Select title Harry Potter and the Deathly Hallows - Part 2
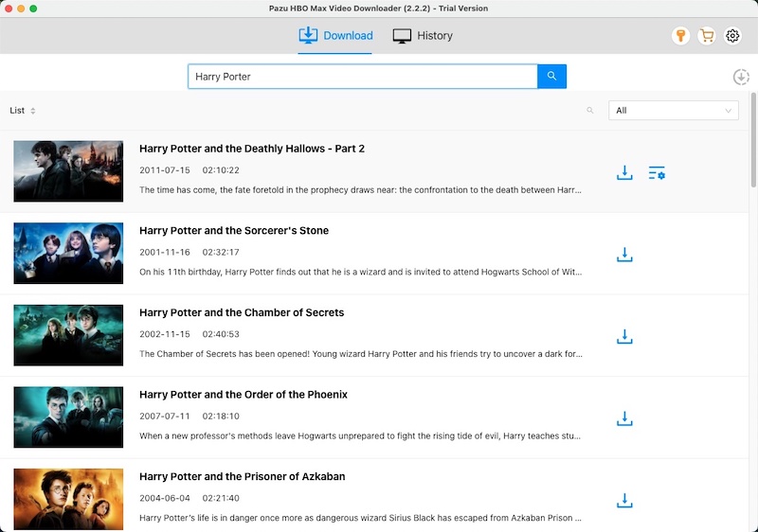This screenshot has height=532, width=758. pos(252,149)
